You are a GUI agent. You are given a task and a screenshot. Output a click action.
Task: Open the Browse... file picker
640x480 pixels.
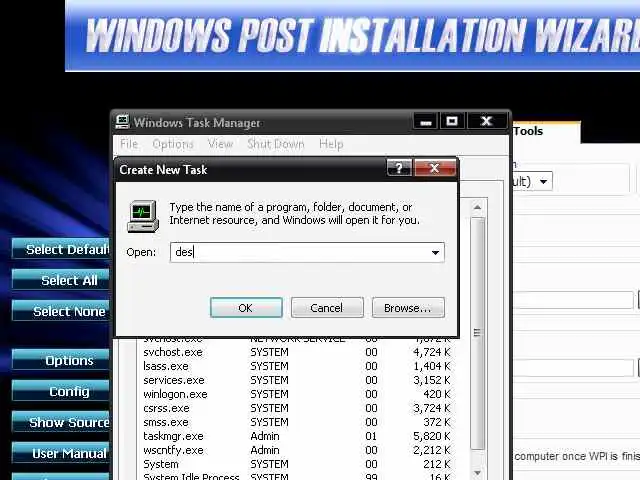pos(408,308)
